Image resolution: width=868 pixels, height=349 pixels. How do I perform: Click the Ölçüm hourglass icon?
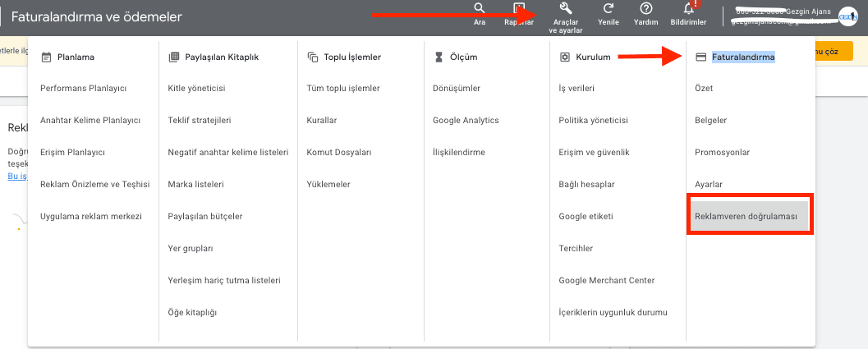(439, 57)
